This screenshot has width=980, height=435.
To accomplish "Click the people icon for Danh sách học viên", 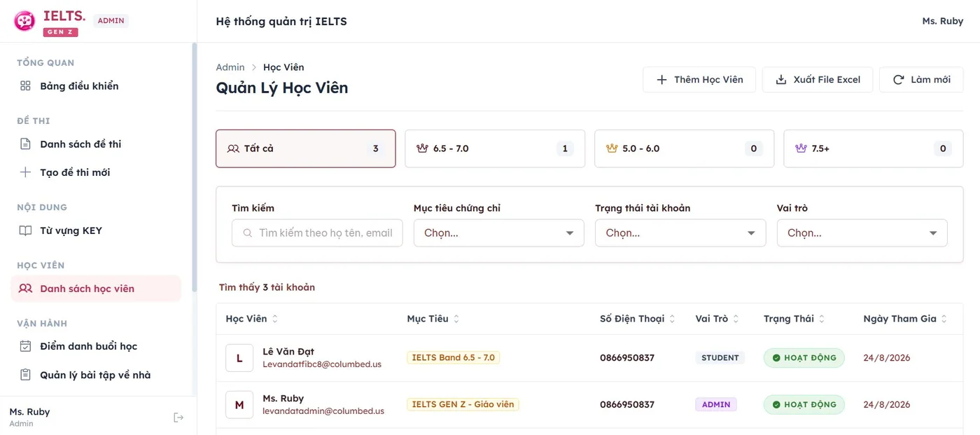I will pos(25,289).
